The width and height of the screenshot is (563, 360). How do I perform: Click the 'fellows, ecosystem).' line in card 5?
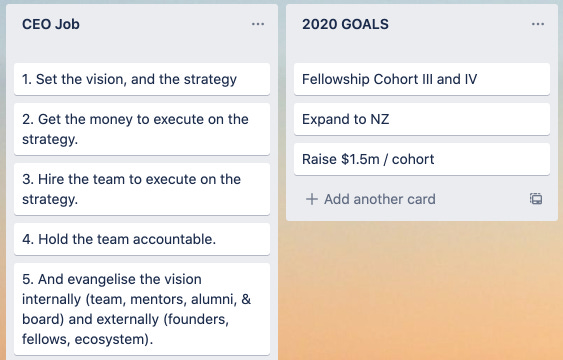coord(87,339)
